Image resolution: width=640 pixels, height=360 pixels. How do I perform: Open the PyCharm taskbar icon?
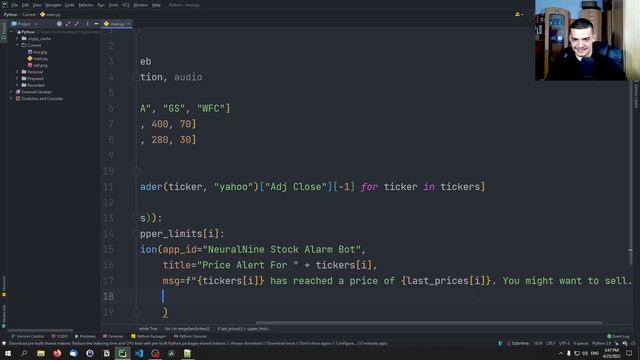122,353
